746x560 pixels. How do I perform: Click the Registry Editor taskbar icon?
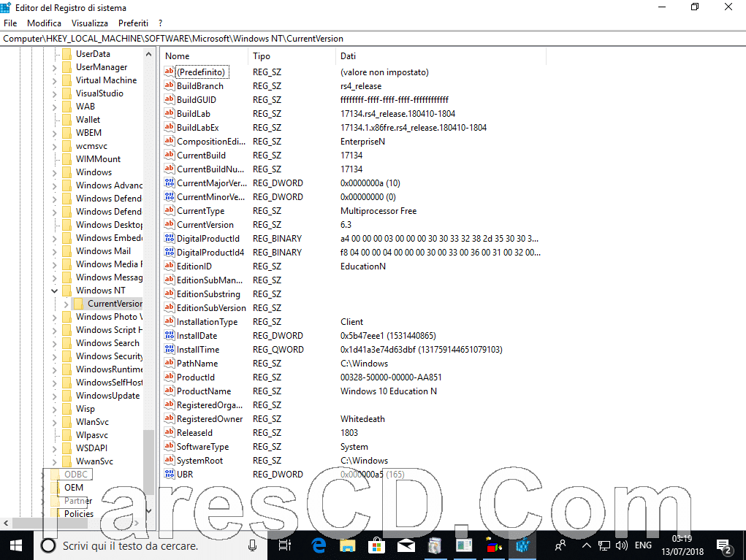522,545
